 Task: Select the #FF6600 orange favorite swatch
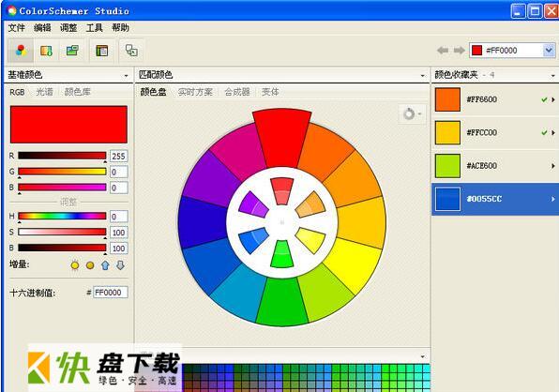click(447, 99)
